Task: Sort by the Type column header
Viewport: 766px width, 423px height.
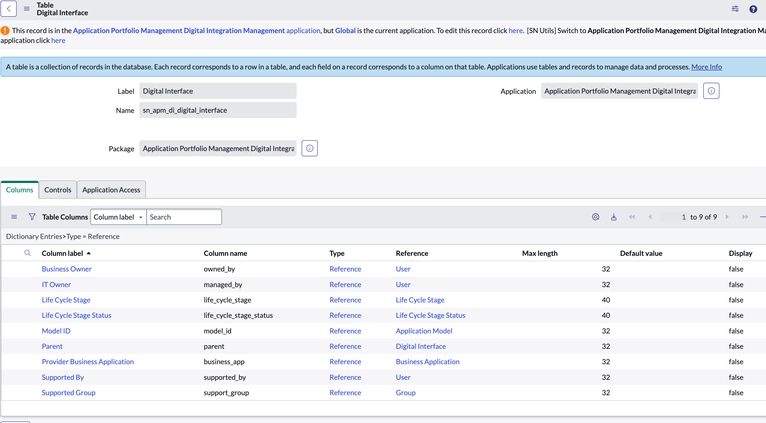Action: click(337, 253)
